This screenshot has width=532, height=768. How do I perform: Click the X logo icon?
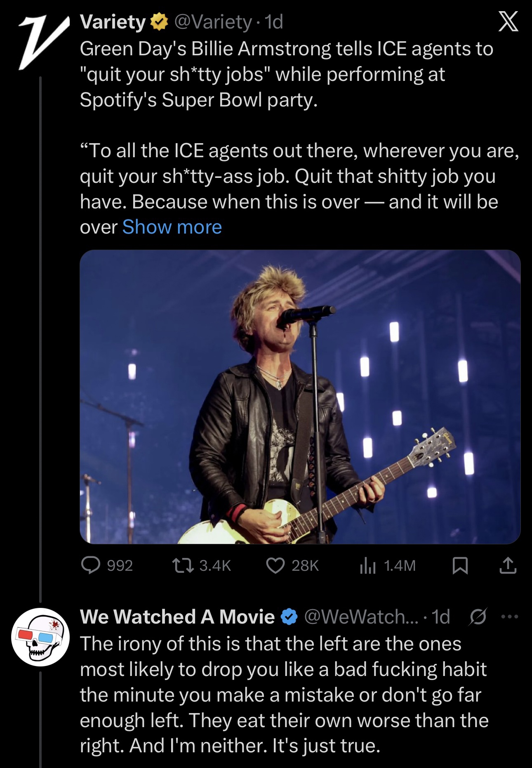(x=508, y=21)
